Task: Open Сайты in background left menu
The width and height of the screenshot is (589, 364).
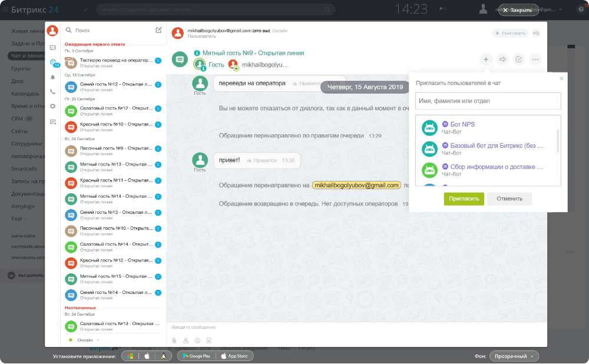Action: [19, 131]
